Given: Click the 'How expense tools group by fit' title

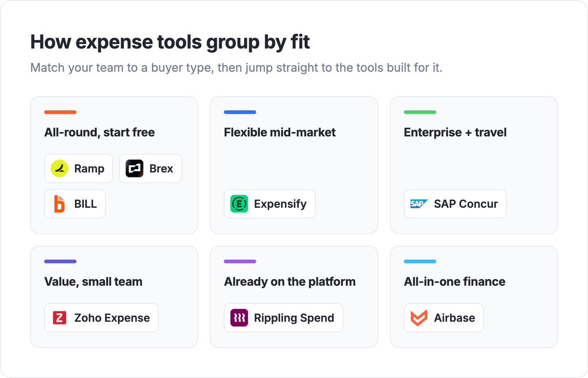Looking at the screenshot, I should pos(170,42).
